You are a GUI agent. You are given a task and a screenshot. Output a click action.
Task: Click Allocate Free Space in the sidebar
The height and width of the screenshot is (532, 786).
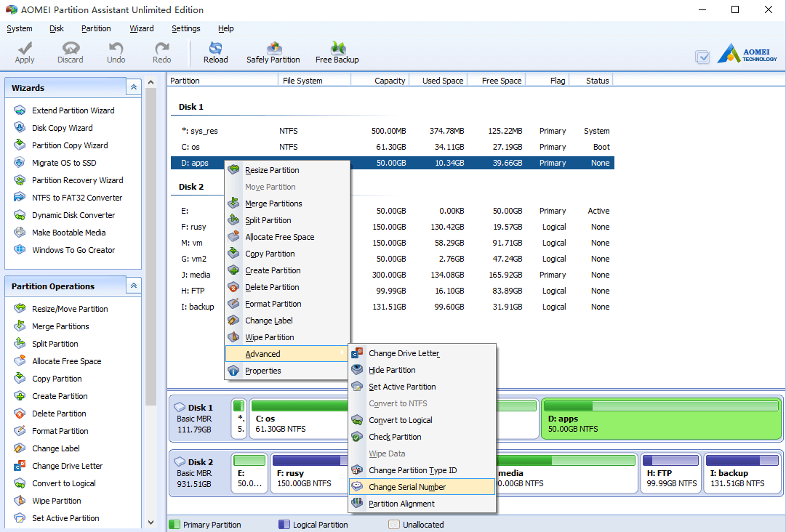pyautogui.click(x=67, y=361)
